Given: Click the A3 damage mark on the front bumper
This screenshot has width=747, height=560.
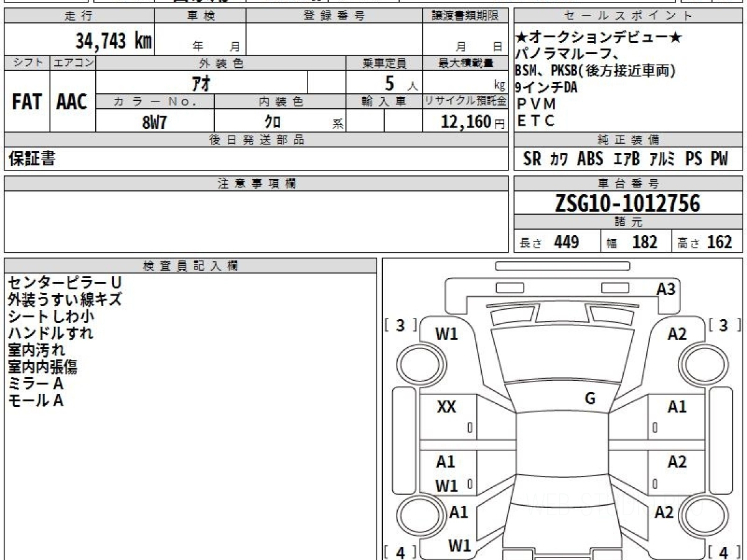Looking at the screenshot, I should (665, 289).
